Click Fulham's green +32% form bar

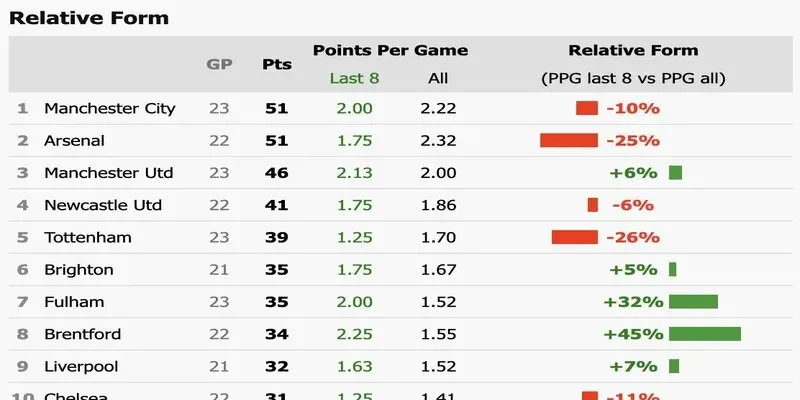click(x=693, y=302)
